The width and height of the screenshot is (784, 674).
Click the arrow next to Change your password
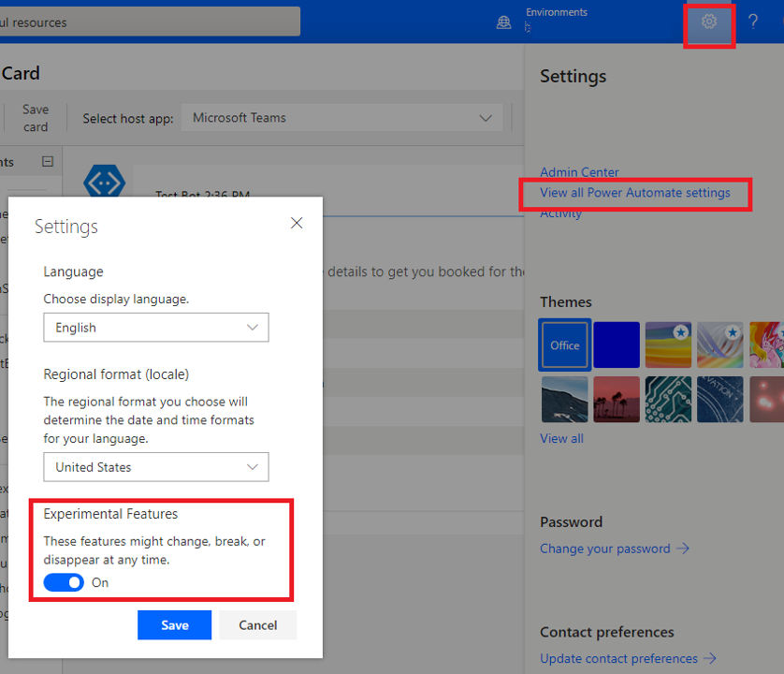(683, 549)
